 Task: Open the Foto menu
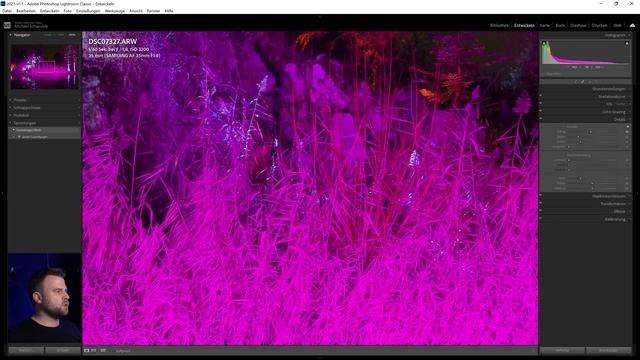click(68, 11)
